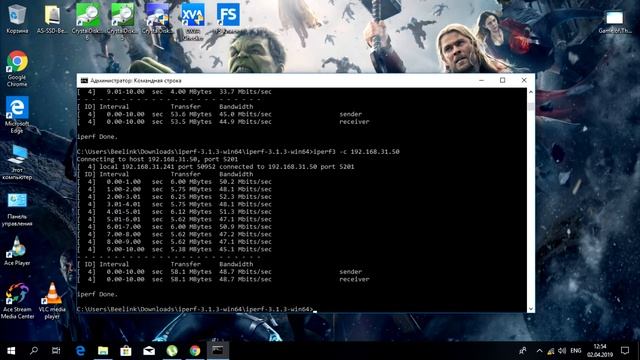The height and width of the screenshot is (360, 640).
Task: Show hidden system tray icons chevron
Action: [x=540, y=351]
